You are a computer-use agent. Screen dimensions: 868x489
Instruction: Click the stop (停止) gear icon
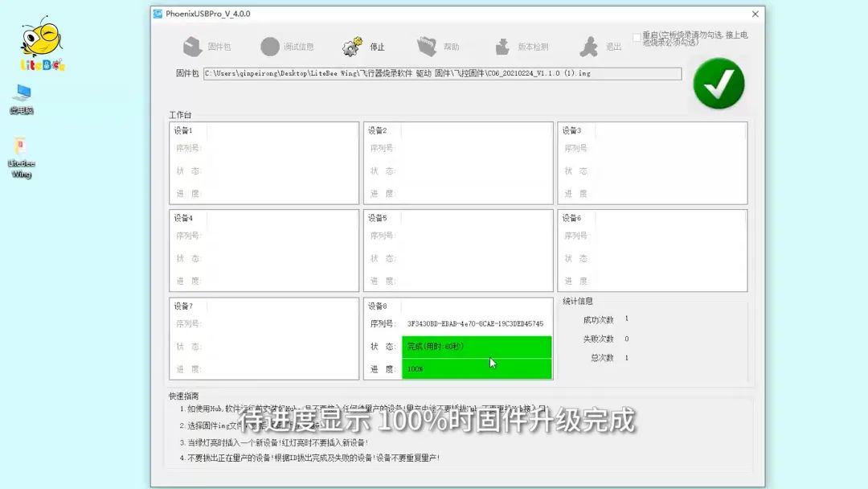click(352, 47)
